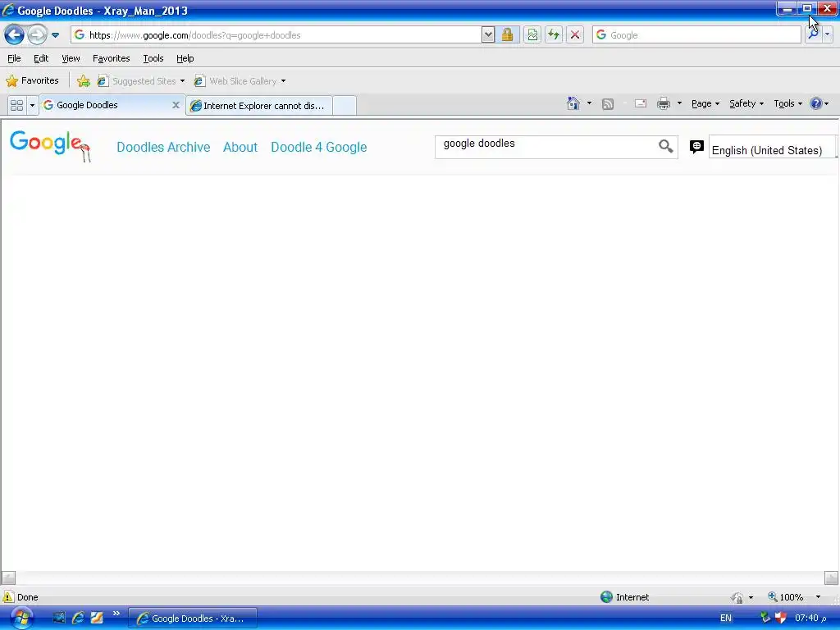Image resolution: width=840 pixels, height=630 pixels.
Task: Open the Windows Start button
Action: 21,619
